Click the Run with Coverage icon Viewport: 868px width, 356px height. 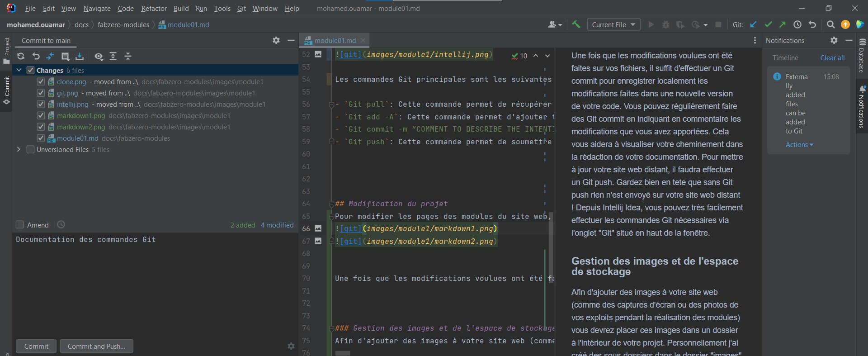(x=680, y=24)
